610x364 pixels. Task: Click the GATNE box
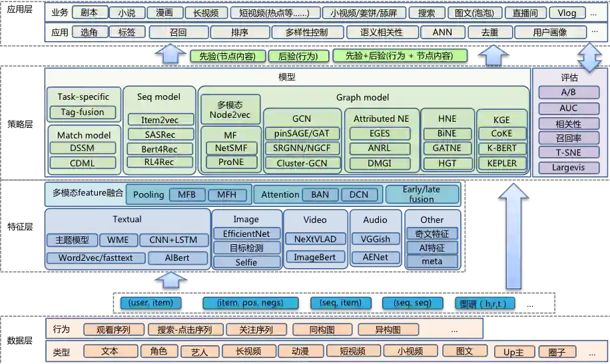pyautogui.click(x=447, y=148)
